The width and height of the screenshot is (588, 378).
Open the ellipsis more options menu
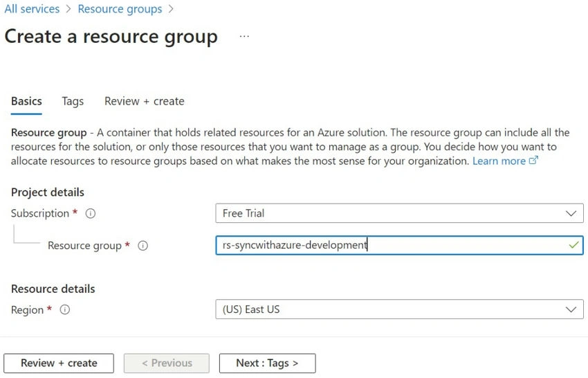click(x=244, y=37)
